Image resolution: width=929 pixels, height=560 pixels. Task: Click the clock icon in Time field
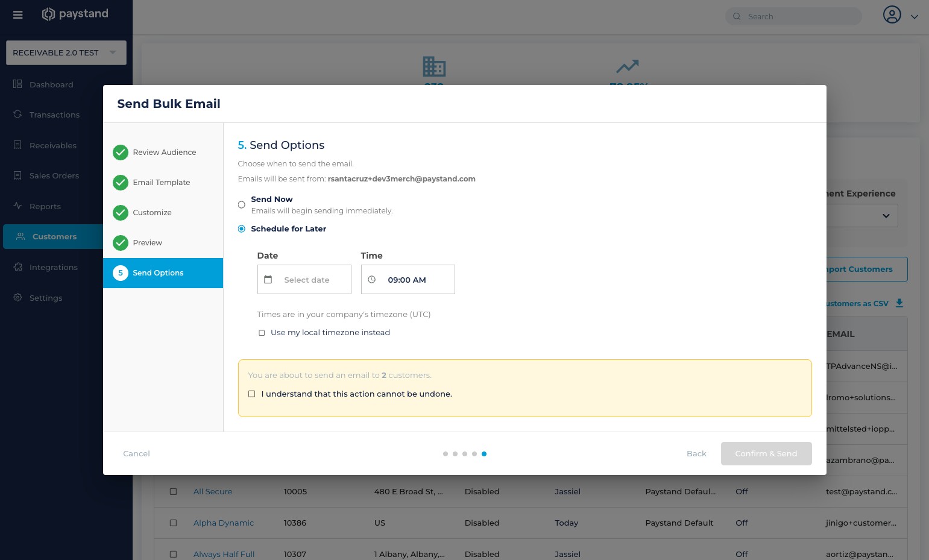click(372, 280)
